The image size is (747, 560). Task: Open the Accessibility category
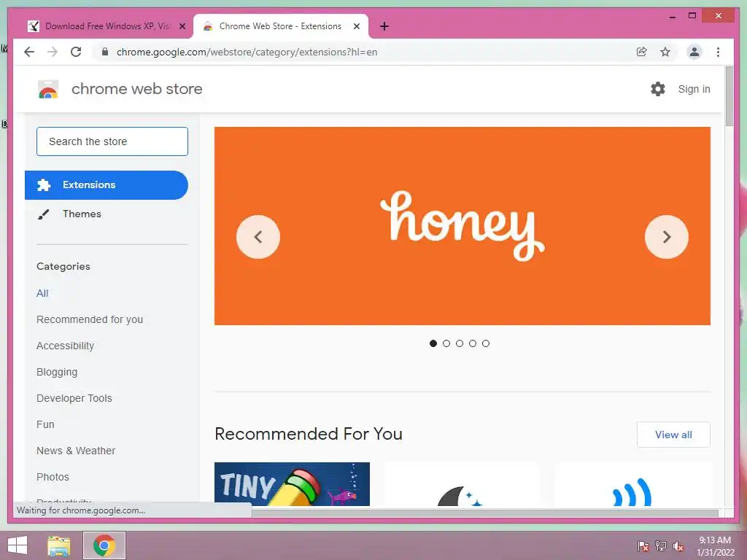65,346
